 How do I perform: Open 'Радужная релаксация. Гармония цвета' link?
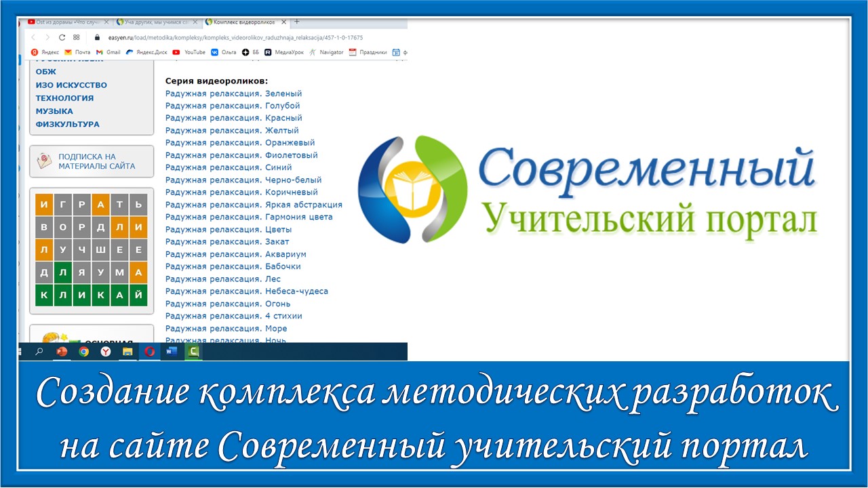(x=249, y=217)
